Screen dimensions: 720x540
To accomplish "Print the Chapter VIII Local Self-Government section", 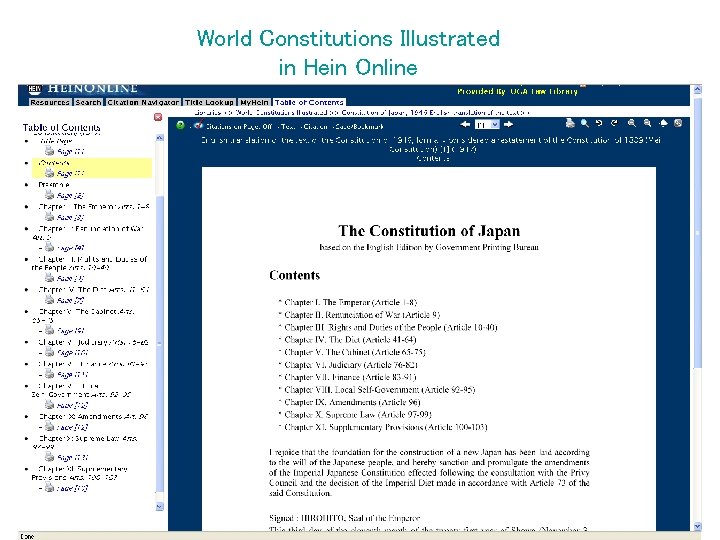I will pyautogui.click(x=49, y=405).
